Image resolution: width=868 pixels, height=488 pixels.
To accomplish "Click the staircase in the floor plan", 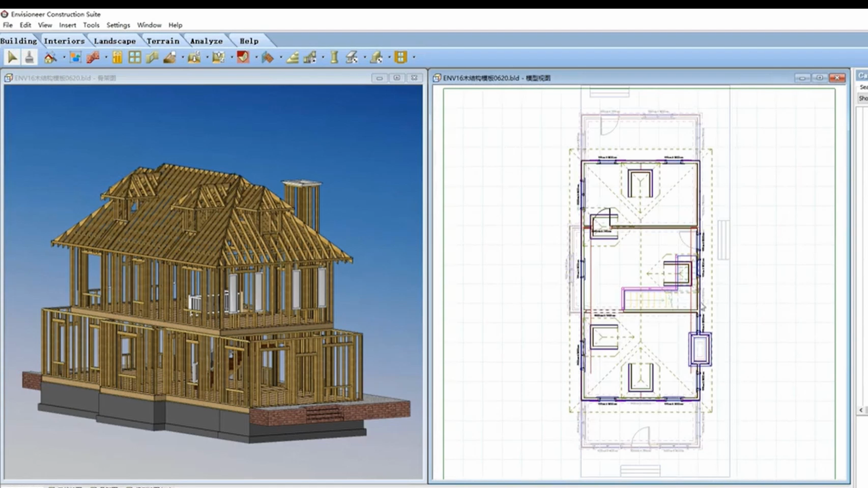I will (x=649, y=299).
